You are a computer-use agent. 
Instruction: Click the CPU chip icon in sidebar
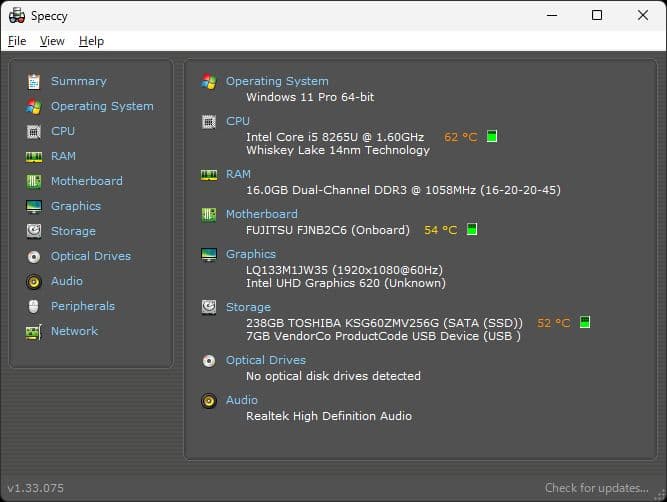click(34, 131)
